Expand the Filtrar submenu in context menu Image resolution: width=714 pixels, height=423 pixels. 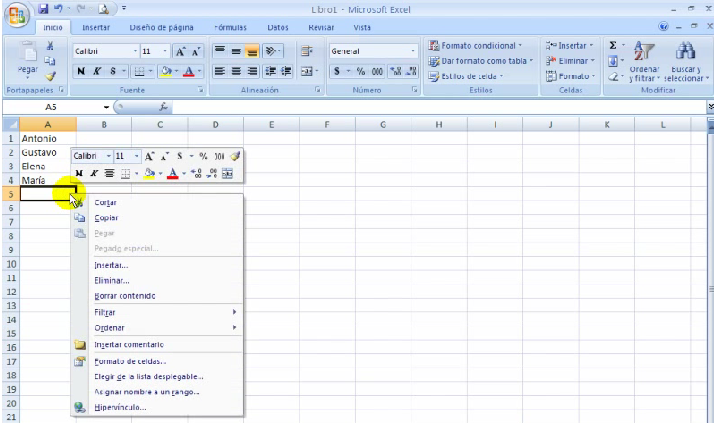click(160, 312)
